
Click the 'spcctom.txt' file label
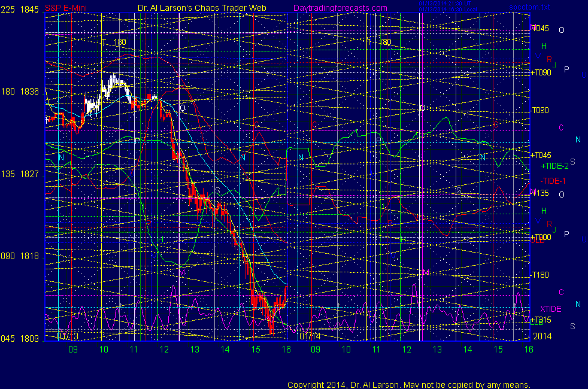point(529,7)
